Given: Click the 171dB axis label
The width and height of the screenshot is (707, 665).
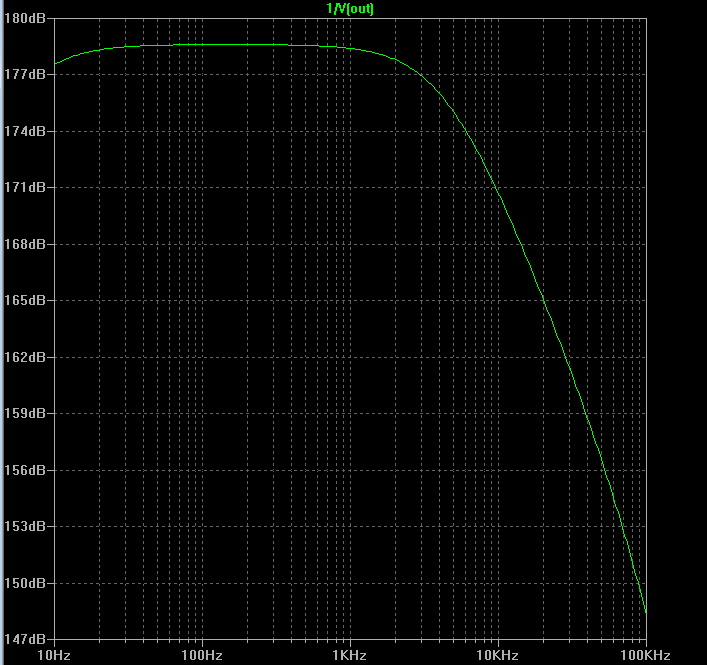Looking at the screenshot, I should click(x=25, y=187).
